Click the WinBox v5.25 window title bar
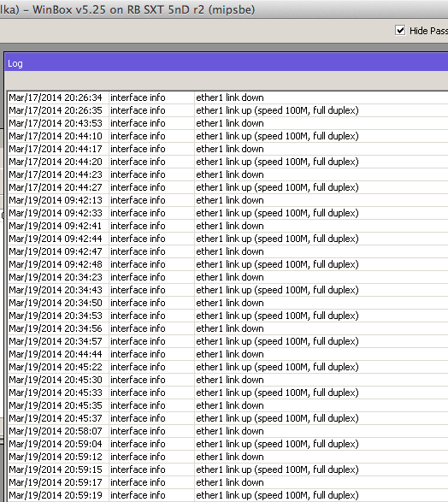 [224, 9]
